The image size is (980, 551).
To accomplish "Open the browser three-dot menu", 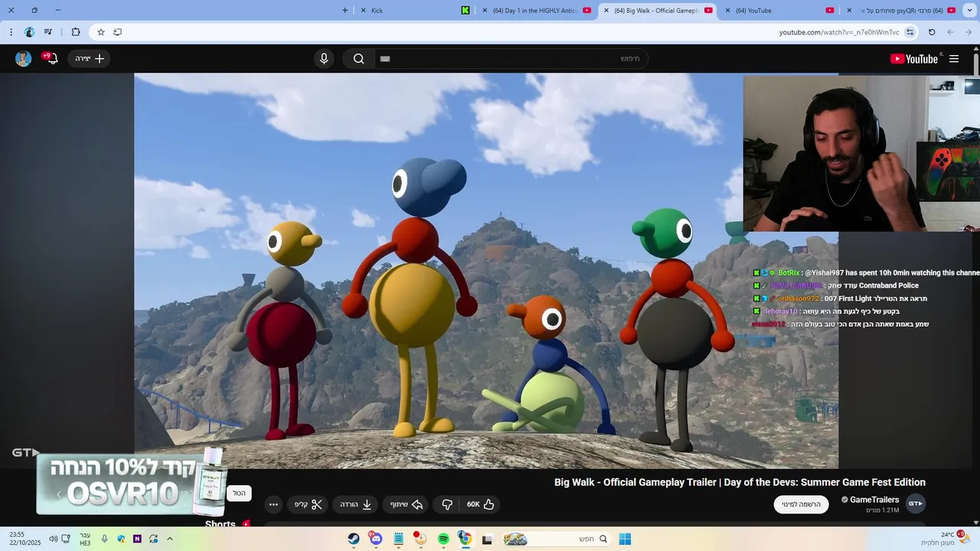I will tap(11, 32).
